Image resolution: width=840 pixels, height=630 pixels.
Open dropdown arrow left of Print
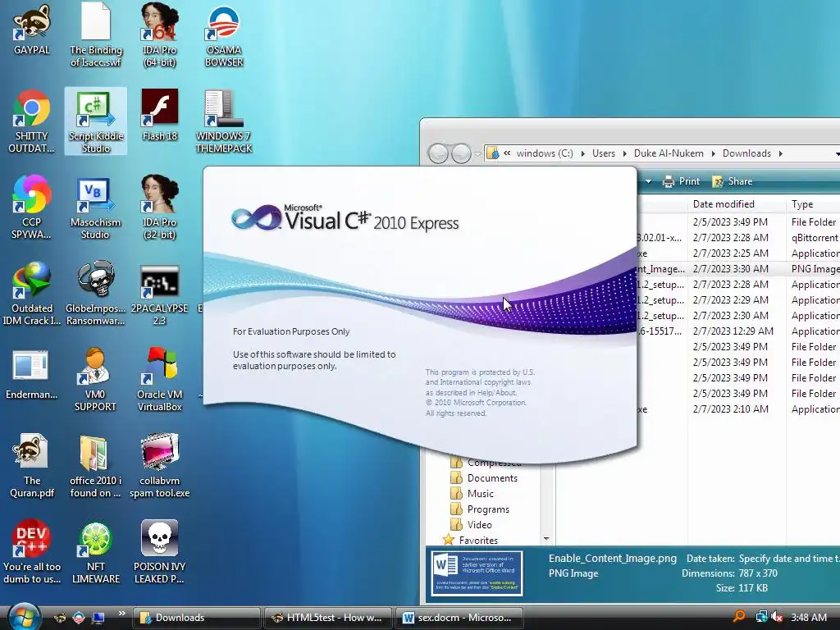pos(648,181)
